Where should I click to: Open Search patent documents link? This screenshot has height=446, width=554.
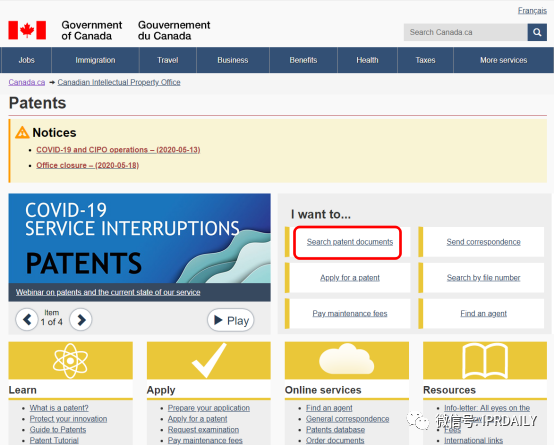coord(350,242)
